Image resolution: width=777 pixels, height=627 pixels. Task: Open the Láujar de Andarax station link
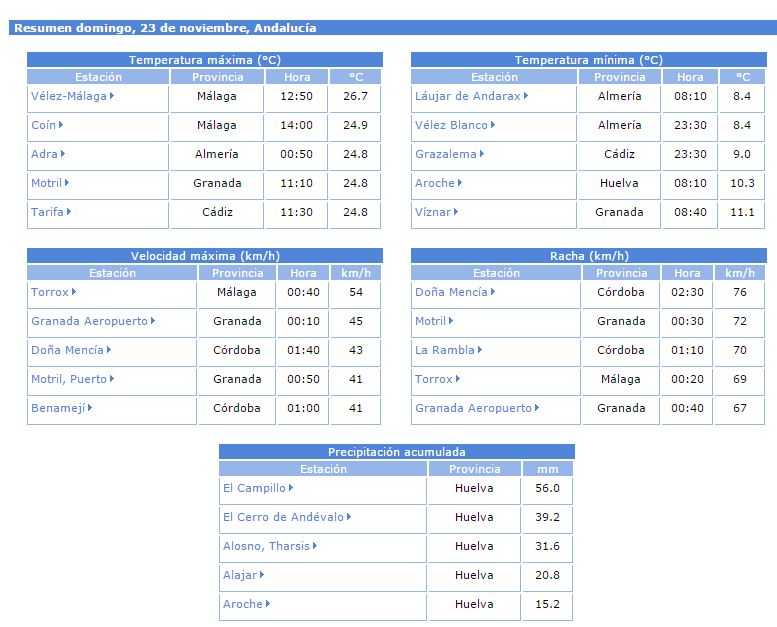(471, 96)
